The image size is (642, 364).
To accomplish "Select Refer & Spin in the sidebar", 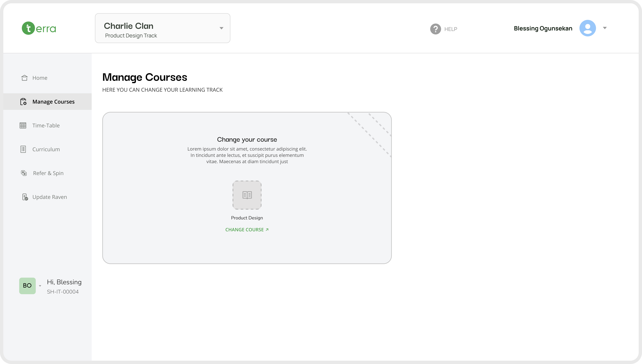I will click(48, 173).
